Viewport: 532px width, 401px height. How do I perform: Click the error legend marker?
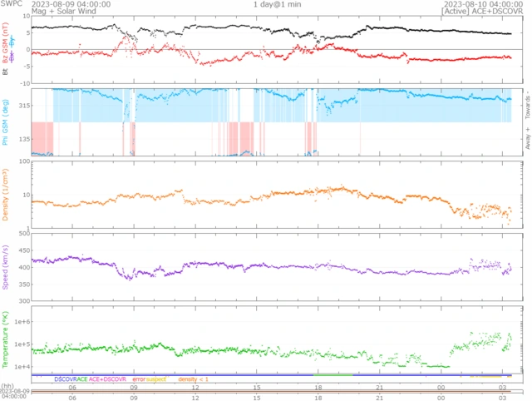pyautogui.click(x=139, y=379)
